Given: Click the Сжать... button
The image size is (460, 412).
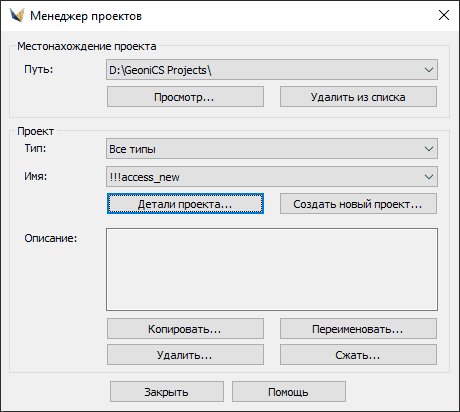Looking at the screenshot, I should click(358, 355).
